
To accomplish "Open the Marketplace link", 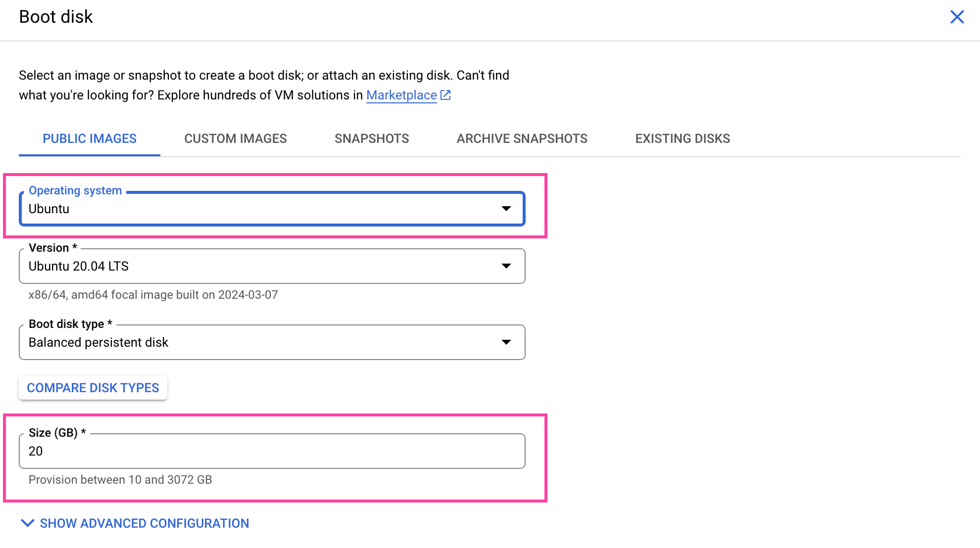I will pyautogui.click(x=401, y=95).
